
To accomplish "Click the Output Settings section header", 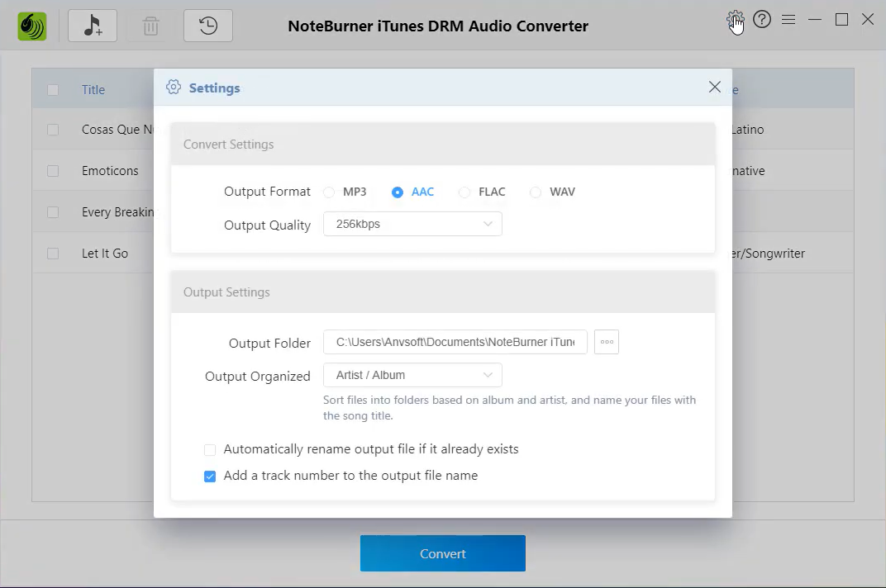I will [226, 292].
